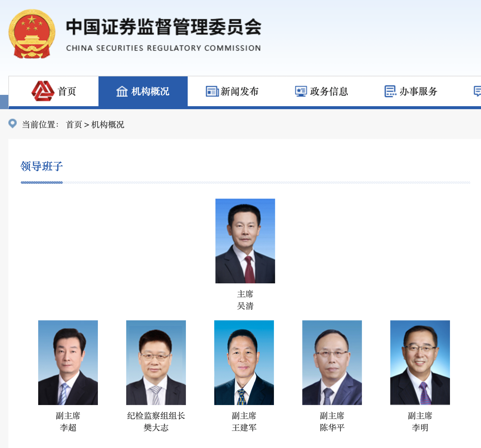The image size is (481, 448).
Task: Click 机构概况 in the breadcrumb path
Action: [x=108, y=125]
